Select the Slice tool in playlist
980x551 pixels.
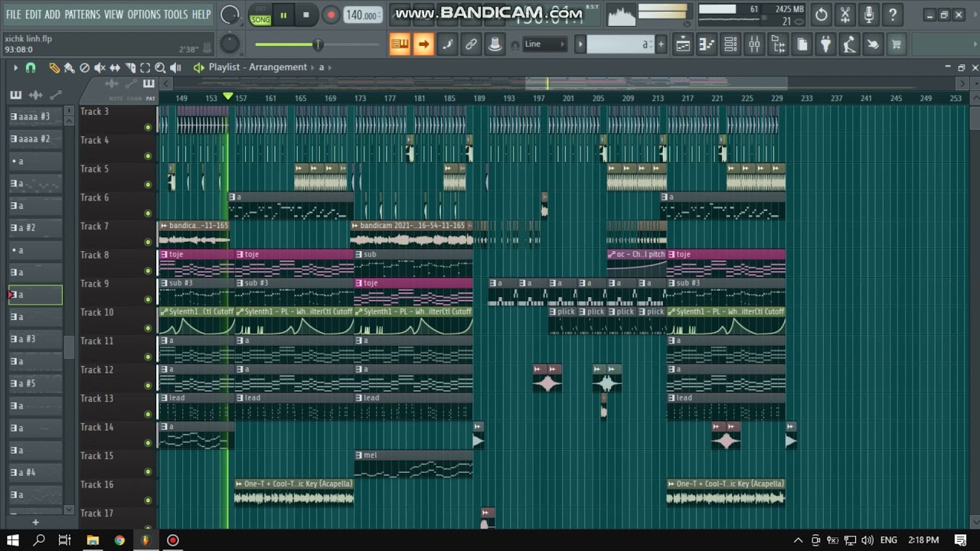tap(130, 67)
